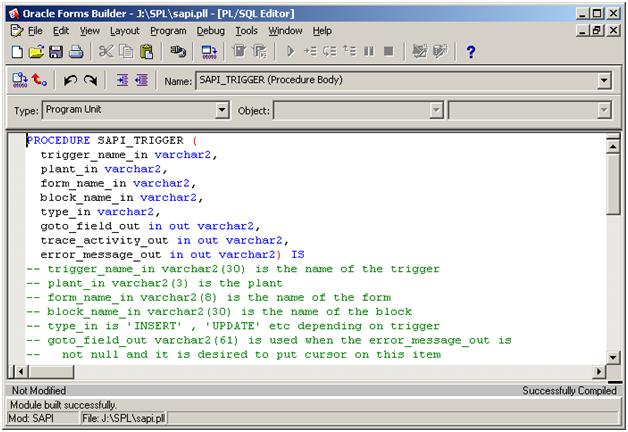
Task: Click the Print icon
Action: [x=76, y=52]
